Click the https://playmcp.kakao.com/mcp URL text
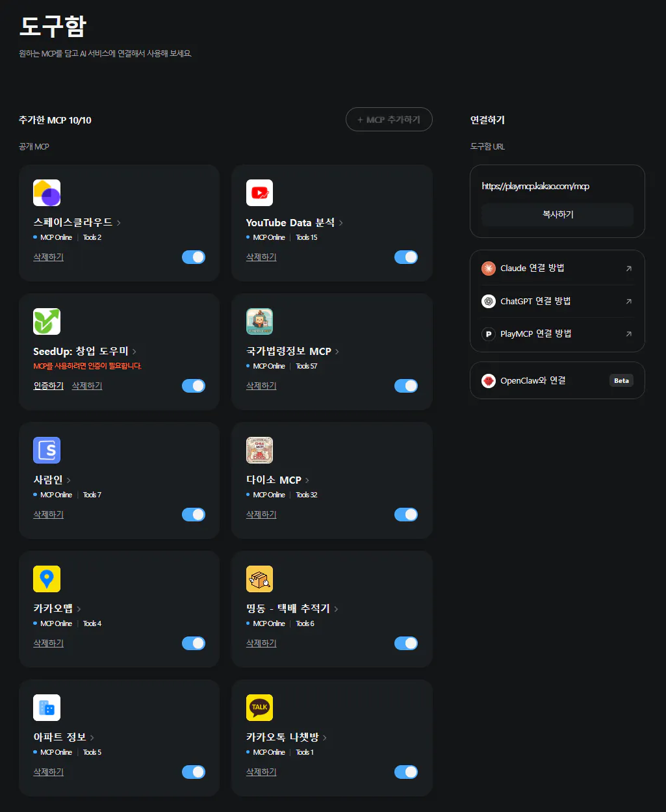666x812 pixels. pos(535,187)
